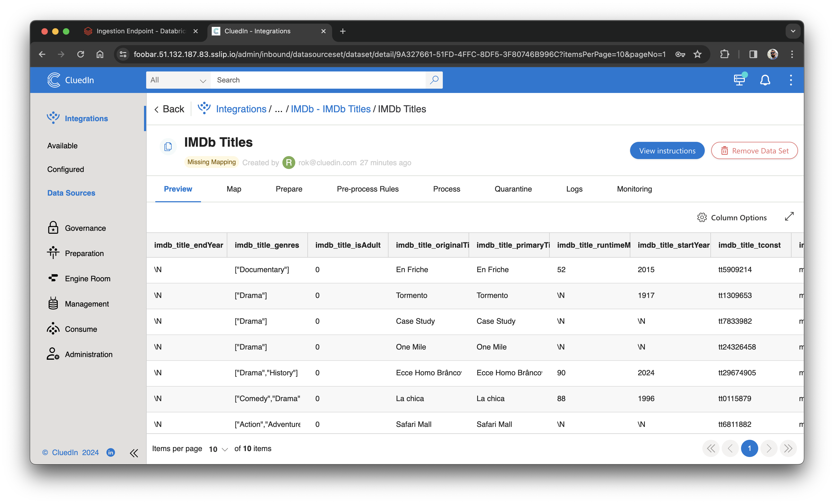Switch to the Process tab

tap(447, 188)
